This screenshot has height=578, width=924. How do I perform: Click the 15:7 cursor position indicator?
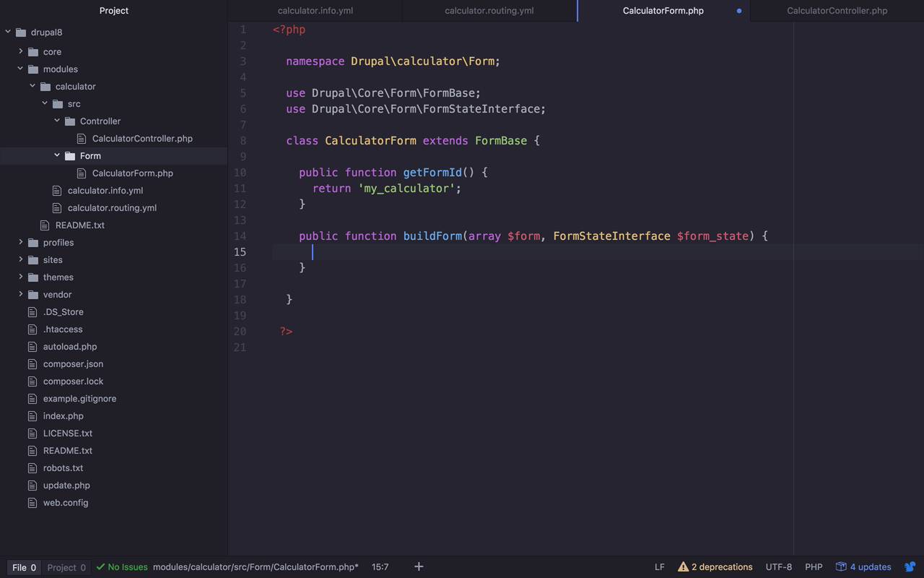coord(380,567)
